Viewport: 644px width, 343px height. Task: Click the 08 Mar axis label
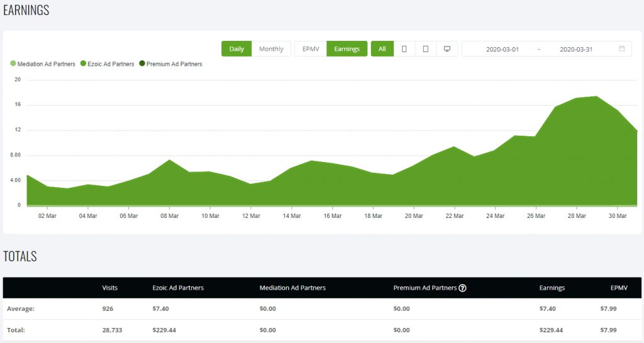pos(169,216)
